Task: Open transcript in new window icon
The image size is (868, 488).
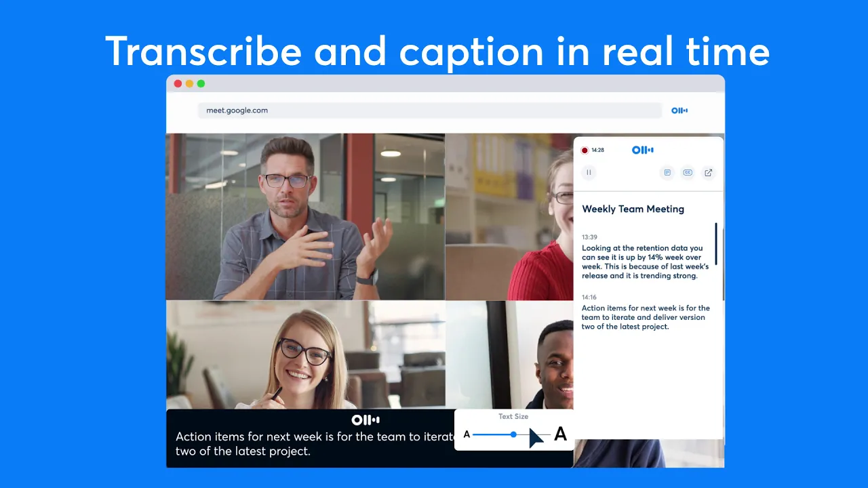Action: coord(708,173)
